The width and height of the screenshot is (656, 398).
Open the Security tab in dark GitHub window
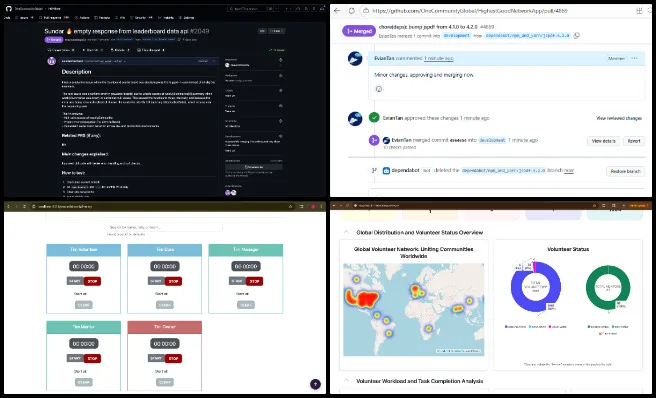(140, 18)
